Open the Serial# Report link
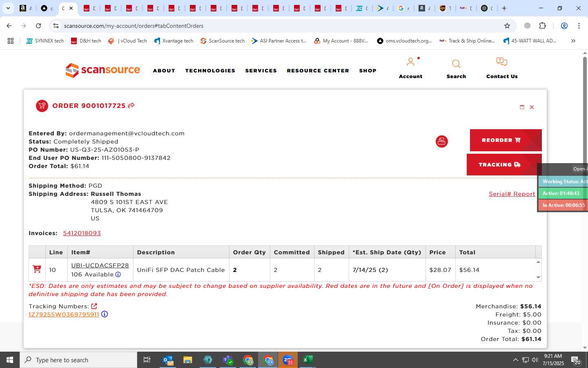Screen dimensions: 588x368 512,194
